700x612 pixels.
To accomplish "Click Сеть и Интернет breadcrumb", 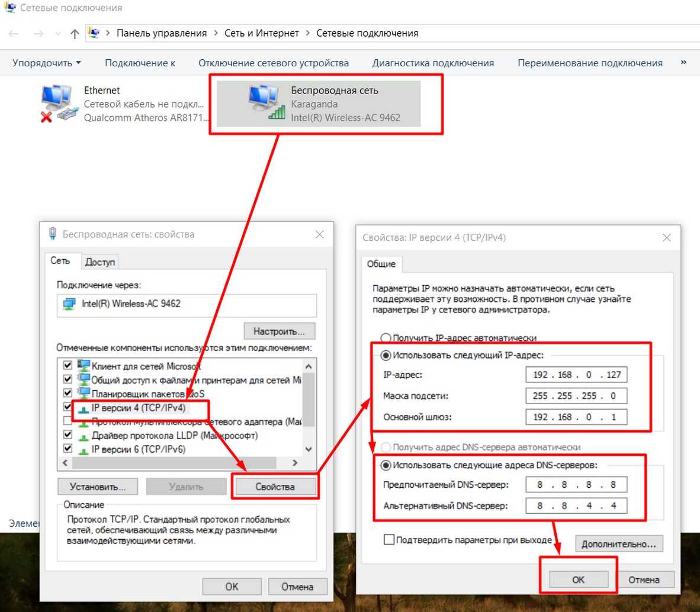I will point(262,33).
